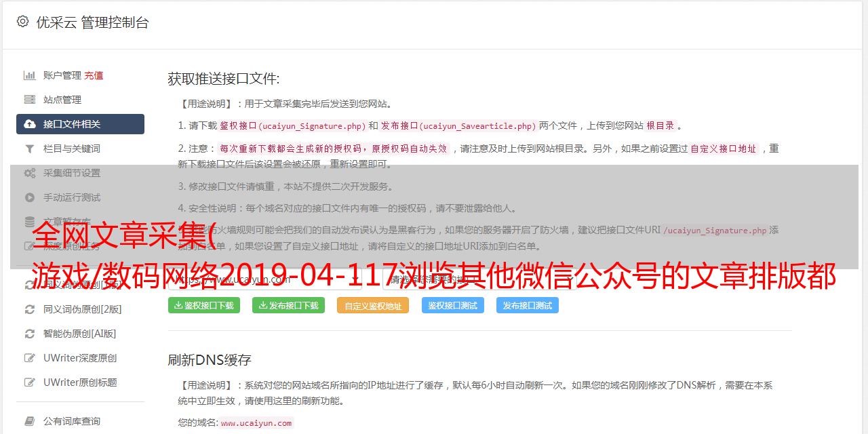Click the database icon for 文章暂存库
The image size is (868, 434).
pyautogui.click(x=30, y=222)
